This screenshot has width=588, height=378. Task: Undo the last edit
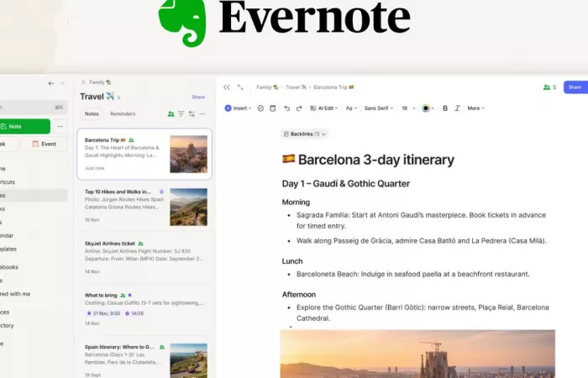tap(287, 108)
